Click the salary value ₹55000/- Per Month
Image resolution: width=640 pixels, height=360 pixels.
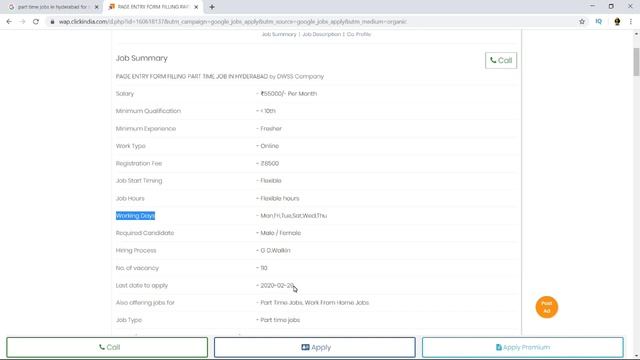289,93
